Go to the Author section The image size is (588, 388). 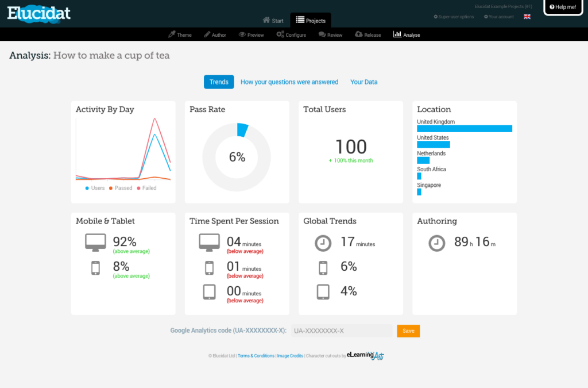click(x=215, y=35)
